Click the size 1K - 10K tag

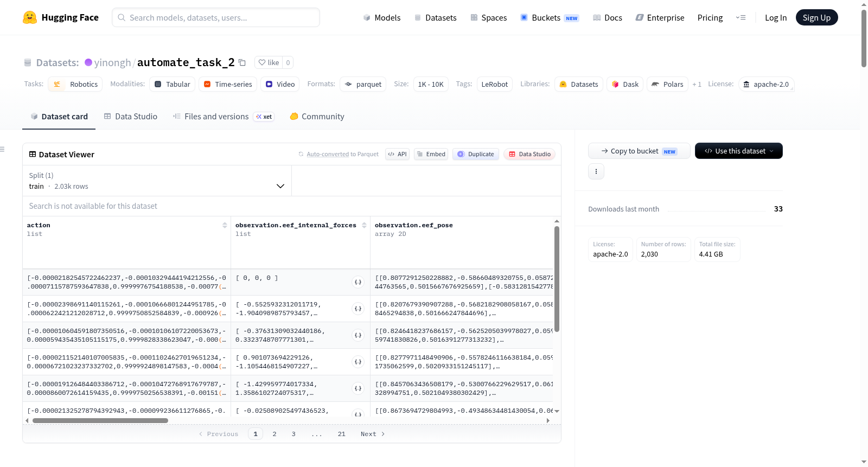click(431, 84)
